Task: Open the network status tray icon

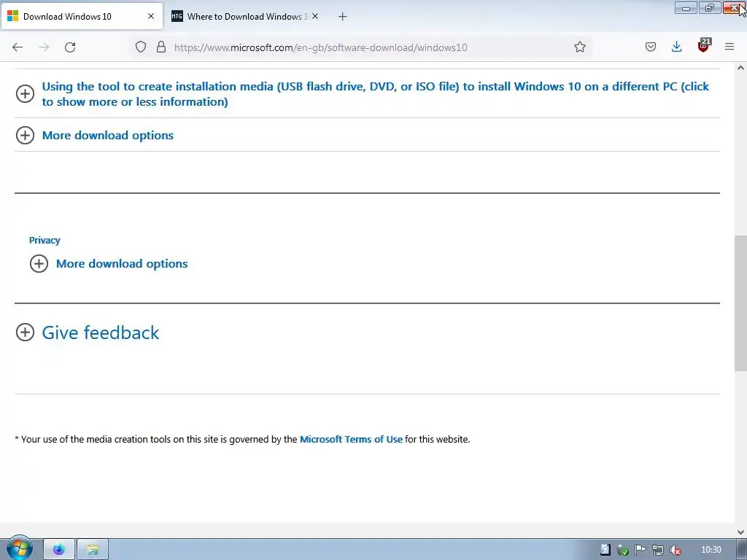Action: point(658,550)
